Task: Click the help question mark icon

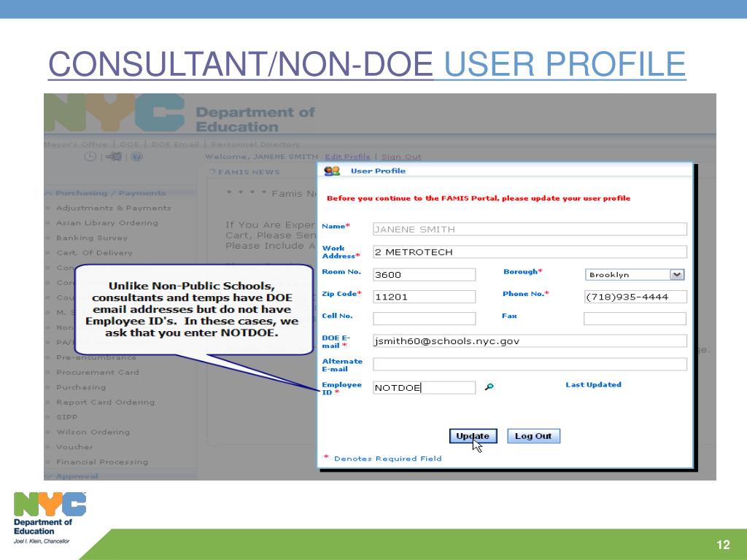Action: [136, 157]
